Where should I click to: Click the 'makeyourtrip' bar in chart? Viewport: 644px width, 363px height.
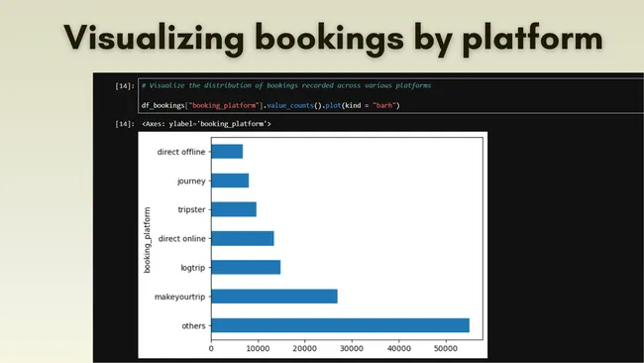274,297
